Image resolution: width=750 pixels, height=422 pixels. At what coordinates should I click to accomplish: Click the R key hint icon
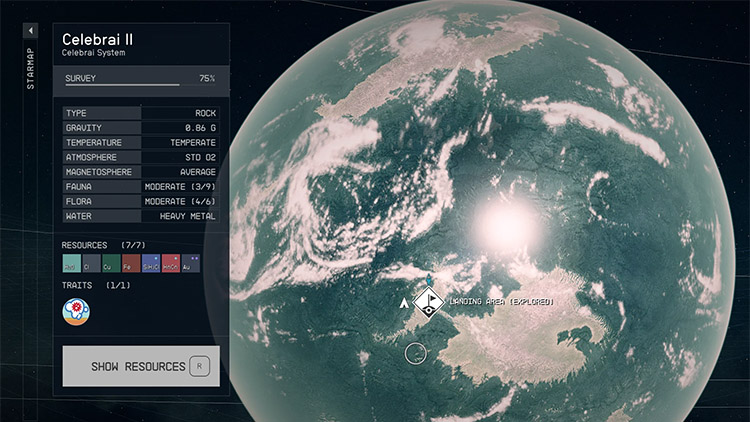pyautogui.click(x=200, y=367)
